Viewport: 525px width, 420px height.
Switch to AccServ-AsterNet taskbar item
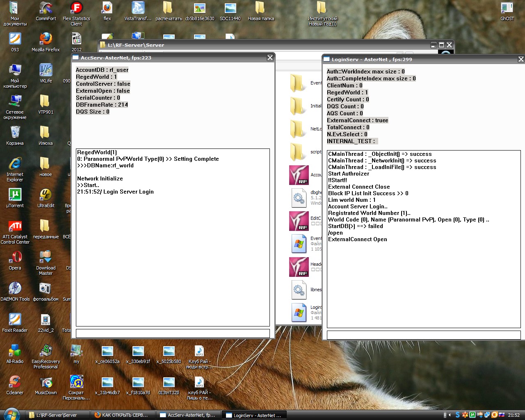188,415
